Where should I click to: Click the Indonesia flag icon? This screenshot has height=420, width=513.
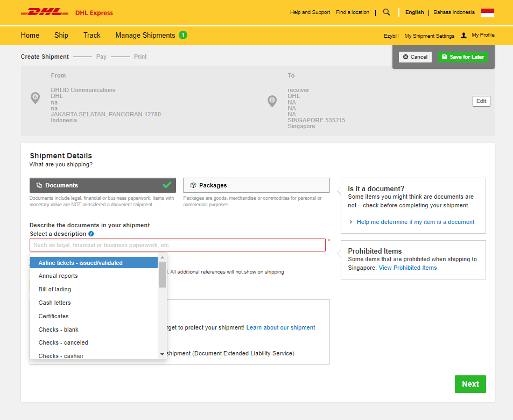[x=488, y=13]
